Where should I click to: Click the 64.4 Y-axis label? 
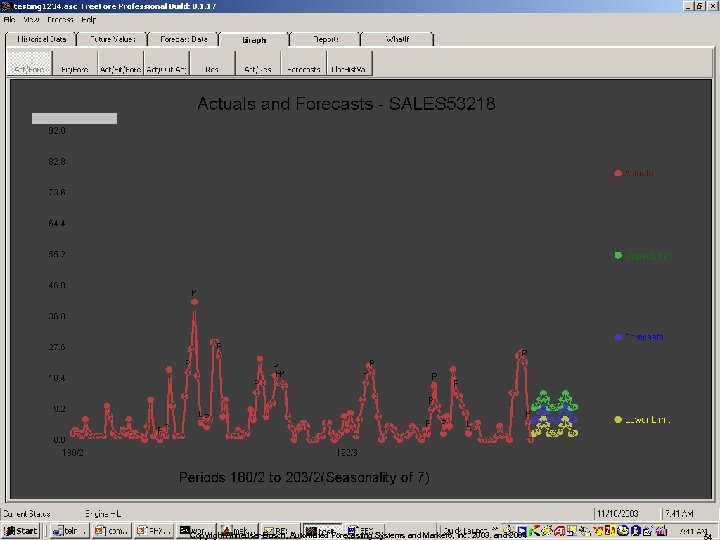point(57,224)
